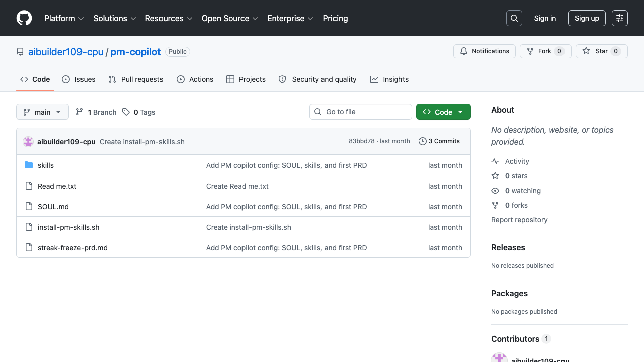Expand the Platform menu
The width and height of the screenshot is (644, 362).
[x=63, y=18]
